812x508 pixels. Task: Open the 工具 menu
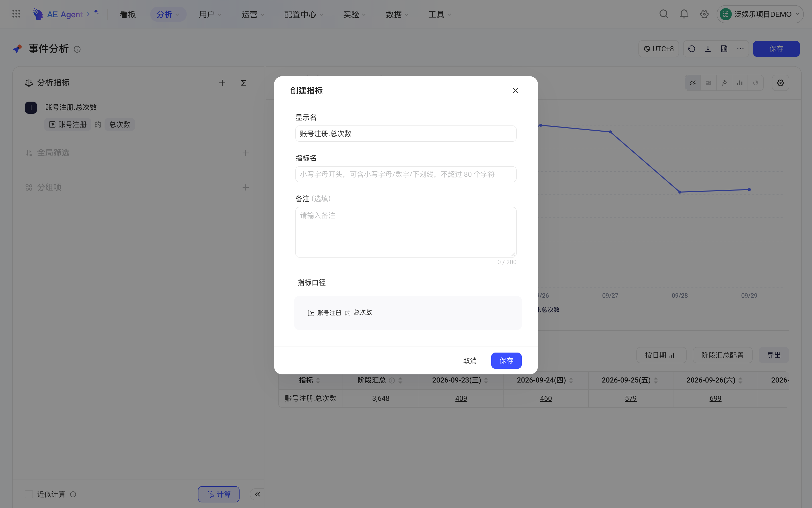click(439, 14)
